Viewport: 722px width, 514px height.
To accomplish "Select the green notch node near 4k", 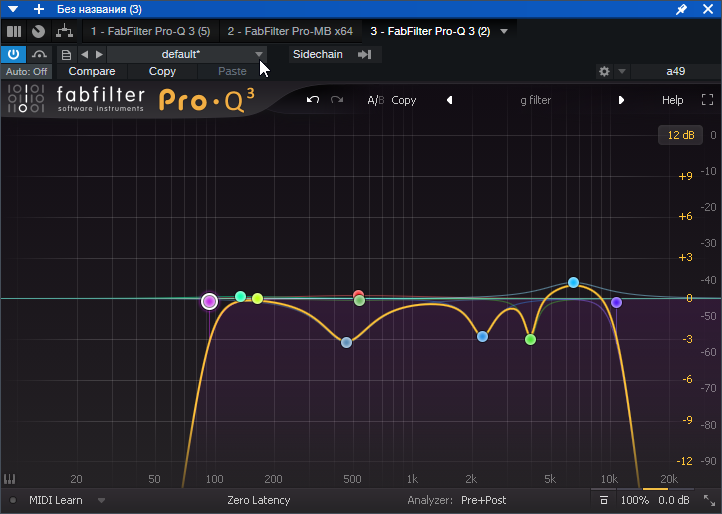I will (530, 339).
